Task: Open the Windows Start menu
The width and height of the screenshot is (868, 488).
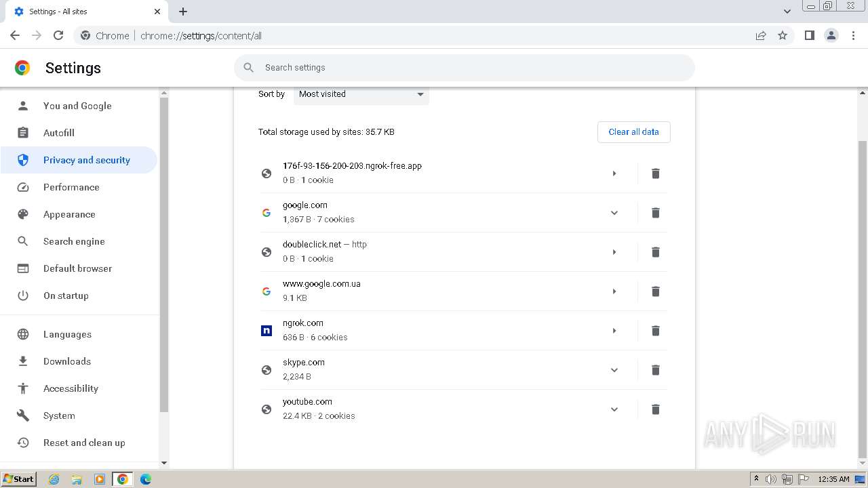Action: pyautogui.click(x=19, y=479)
